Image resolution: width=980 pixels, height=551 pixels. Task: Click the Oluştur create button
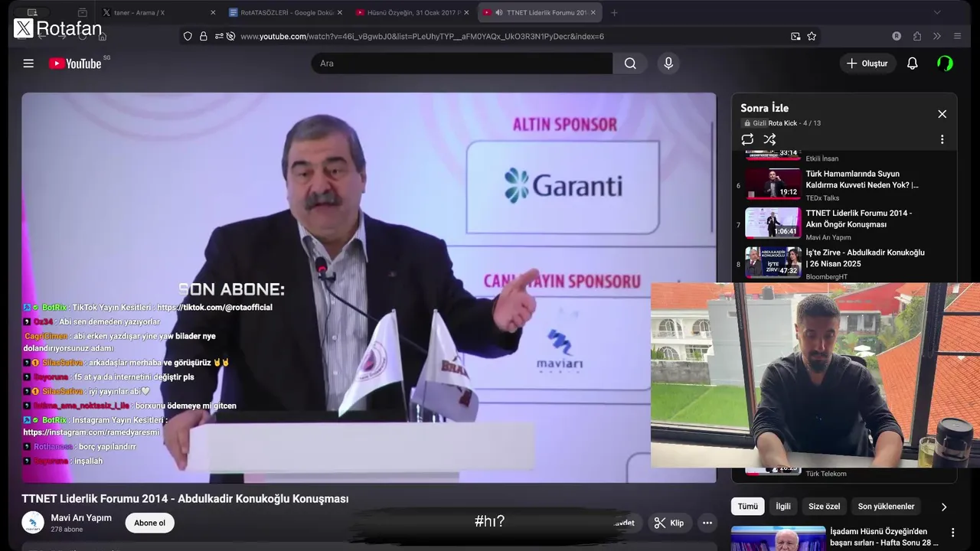pyautogui.click(x=867, y=64)
